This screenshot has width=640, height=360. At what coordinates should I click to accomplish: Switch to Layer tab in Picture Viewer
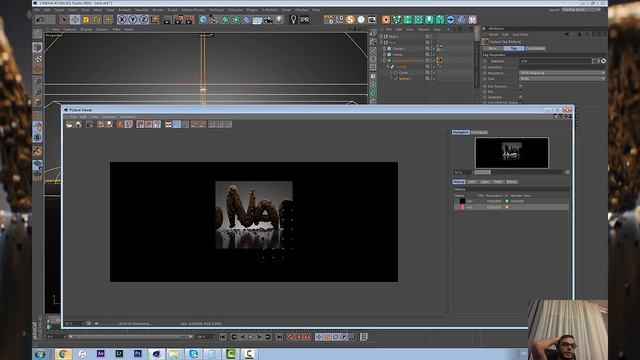click(485, 182)
